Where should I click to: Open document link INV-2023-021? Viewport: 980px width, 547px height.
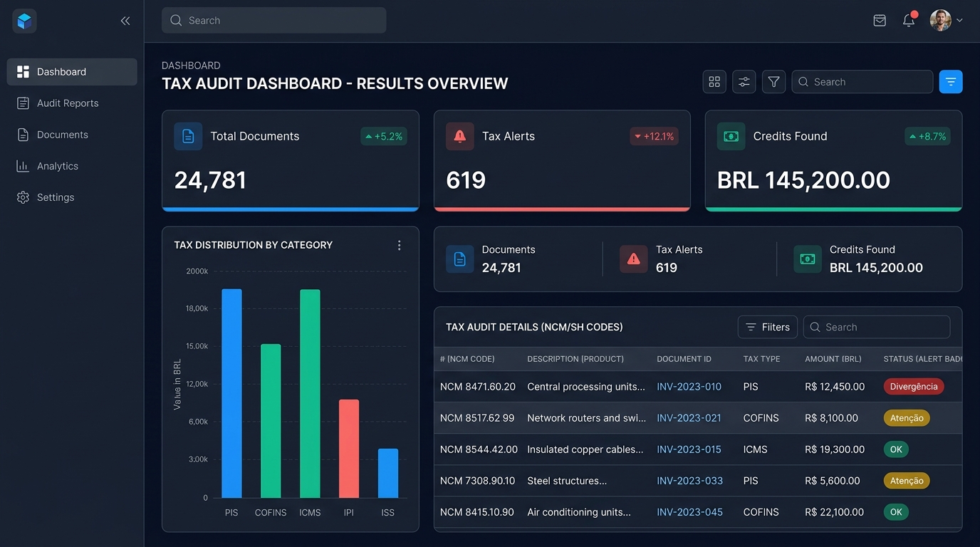[x=689, y=418]
